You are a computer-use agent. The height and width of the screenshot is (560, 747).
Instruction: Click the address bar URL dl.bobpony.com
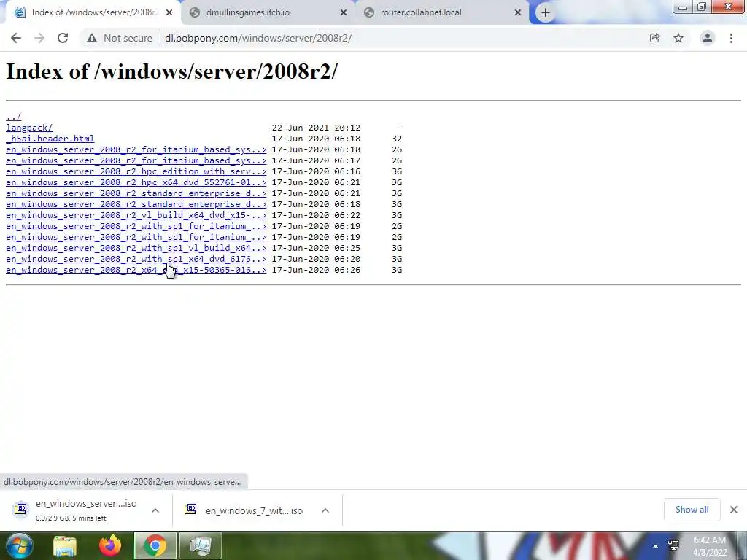point(258,38)
